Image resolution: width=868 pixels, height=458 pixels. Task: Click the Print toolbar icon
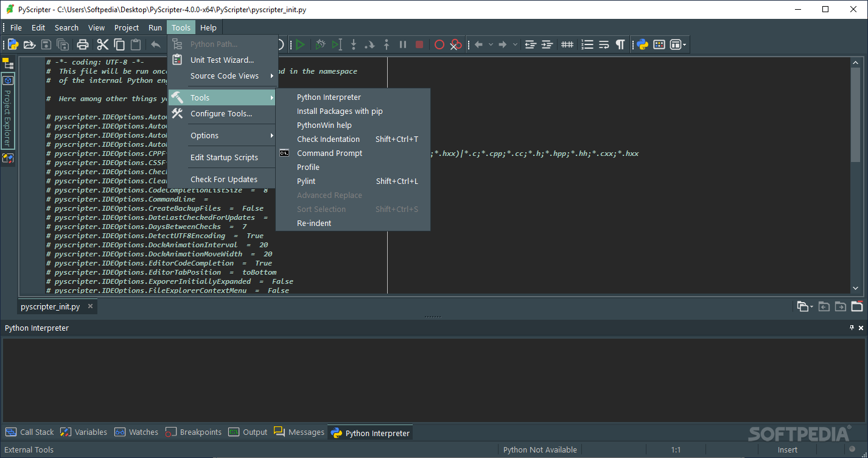coord(83,44)
